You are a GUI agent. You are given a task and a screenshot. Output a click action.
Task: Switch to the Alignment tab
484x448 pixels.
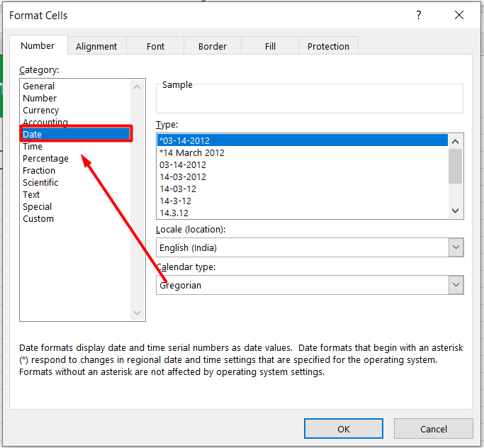tap(96, 46)
